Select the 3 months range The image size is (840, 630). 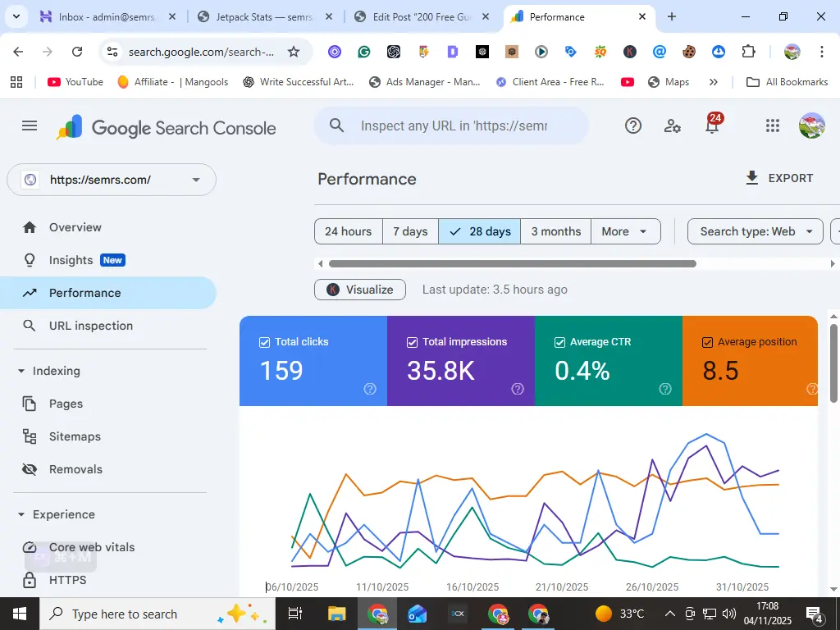coord(556,231)
